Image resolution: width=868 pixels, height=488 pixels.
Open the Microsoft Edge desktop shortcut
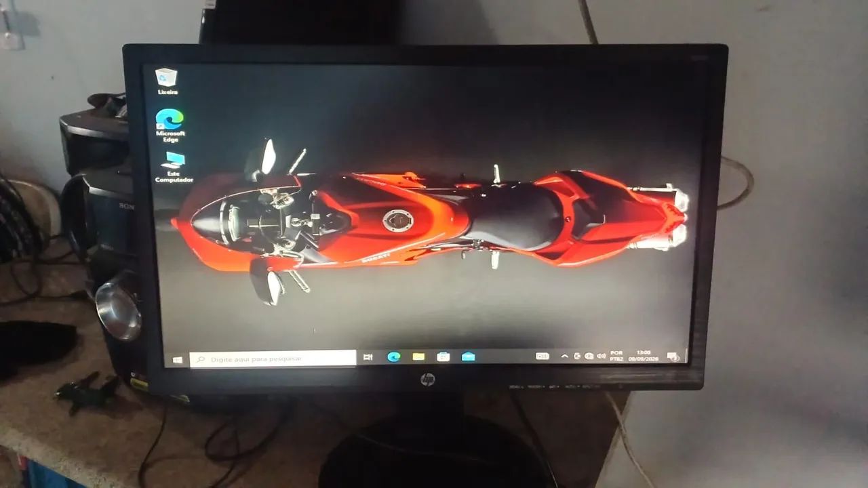coord(170,125)
